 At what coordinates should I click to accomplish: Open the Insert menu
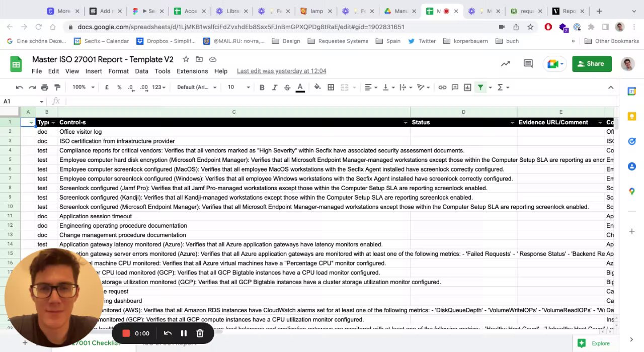tap(94, 71)
